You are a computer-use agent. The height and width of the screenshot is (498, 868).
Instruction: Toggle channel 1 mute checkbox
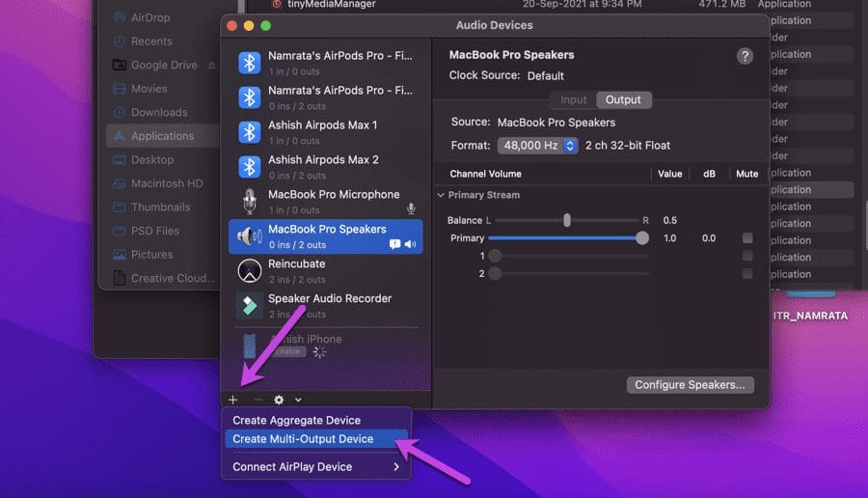tap(747, 256)
